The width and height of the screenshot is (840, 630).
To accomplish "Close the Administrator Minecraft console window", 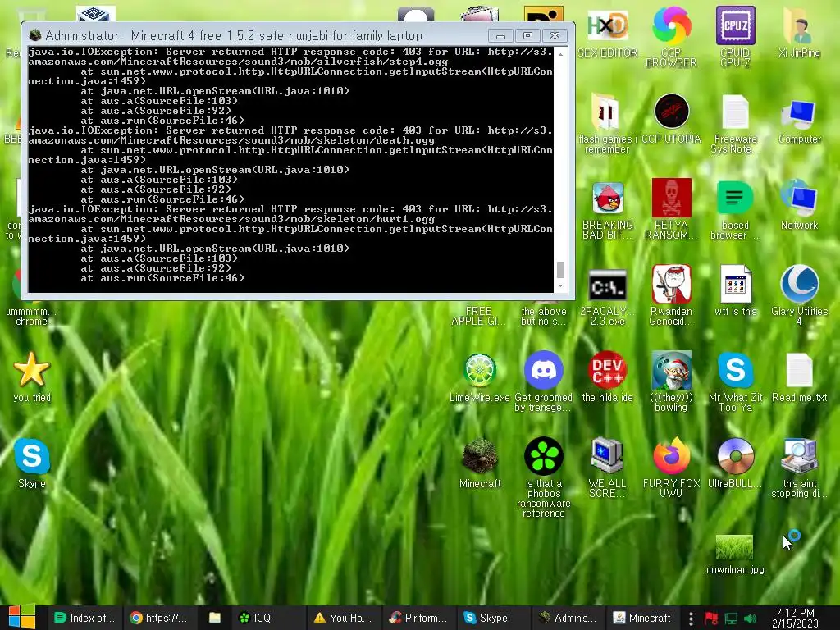I will click(x=555, y=36).
